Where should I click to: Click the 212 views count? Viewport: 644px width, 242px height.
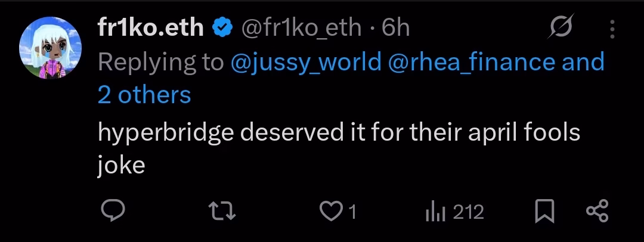468,212
